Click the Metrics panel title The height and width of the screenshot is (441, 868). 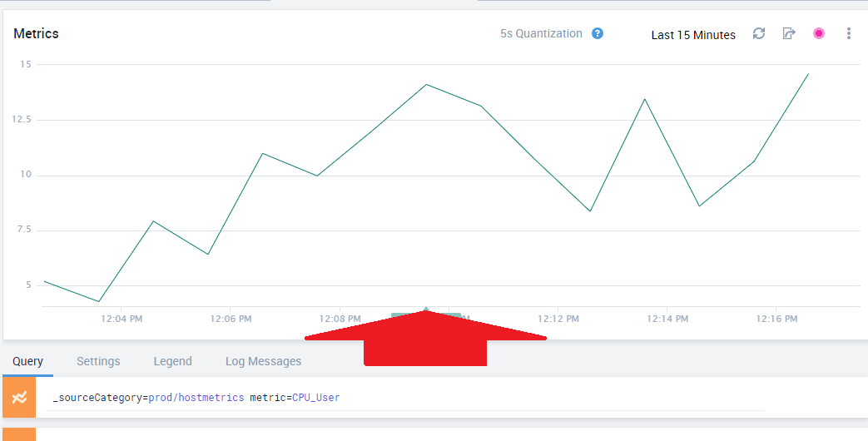[x=36, y=34]
